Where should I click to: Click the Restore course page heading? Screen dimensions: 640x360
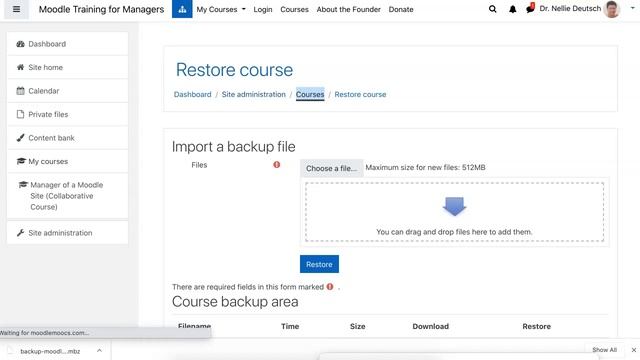tap(234, 70)
